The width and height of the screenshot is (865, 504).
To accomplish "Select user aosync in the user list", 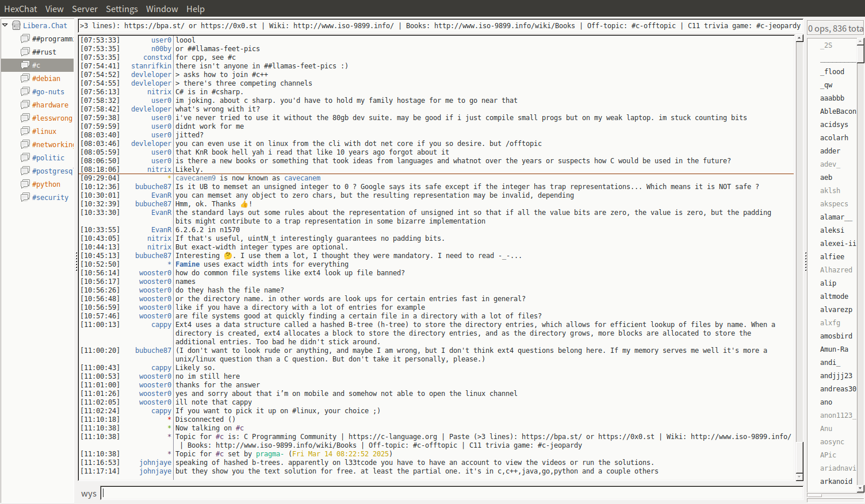I will pyautogui.click(x=832, y=442).
